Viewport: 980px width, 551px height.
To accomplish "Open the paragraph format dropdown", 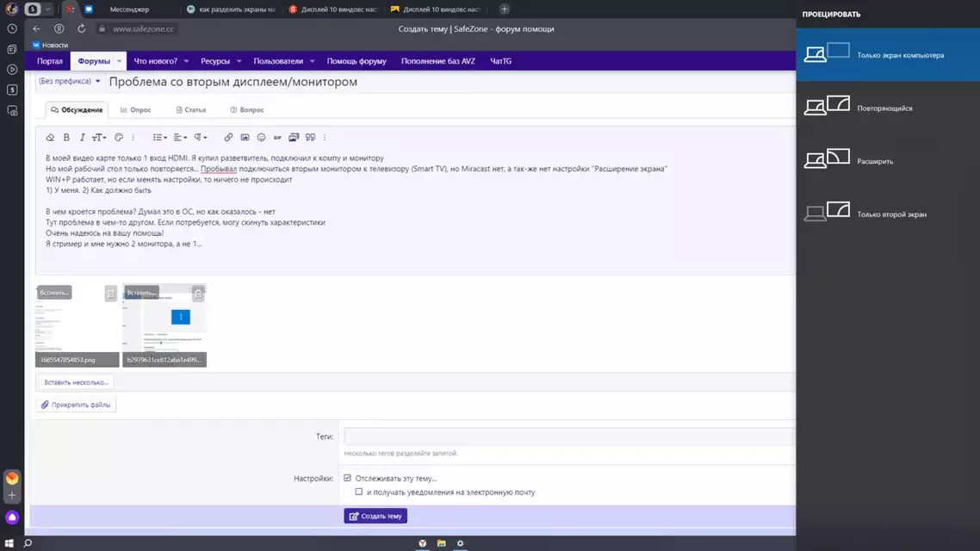I will [x=200, y=138].
